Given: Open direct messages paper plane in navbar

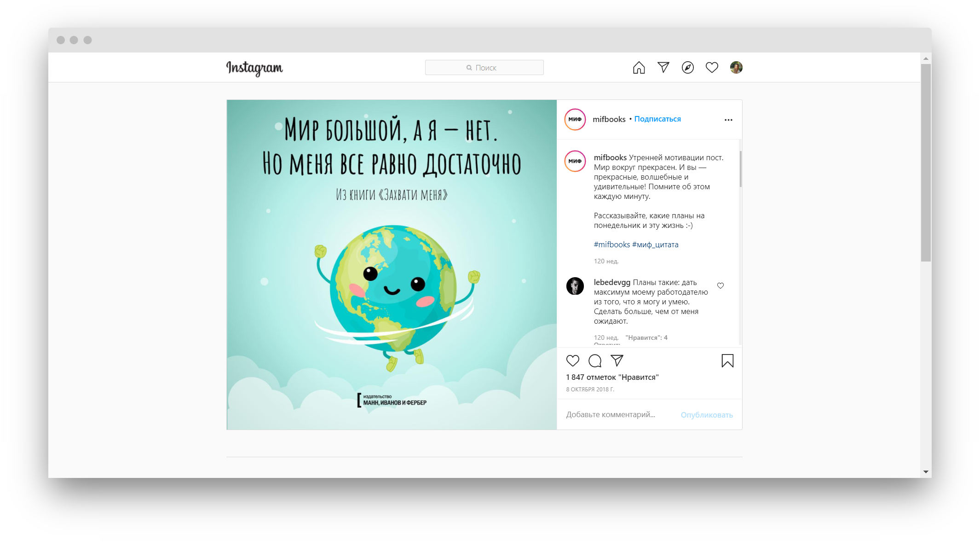Looking at the screenshot, I should 663,68.
